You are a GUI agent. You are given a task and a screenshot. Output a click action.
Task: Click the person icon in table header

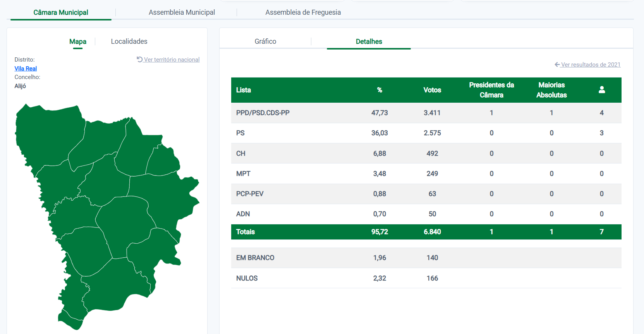click(x=601, y=90)
